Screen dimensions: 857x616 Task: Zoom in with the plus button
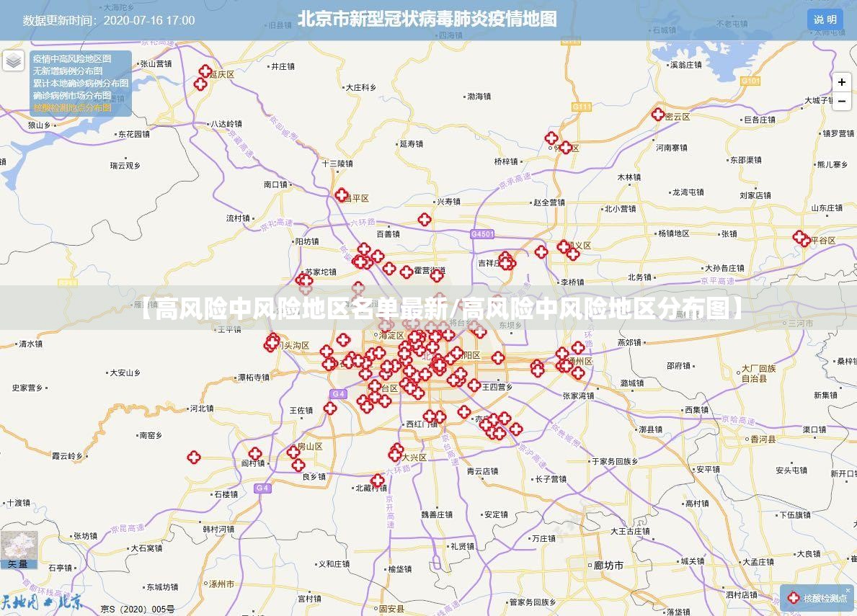tap(842, 82)
